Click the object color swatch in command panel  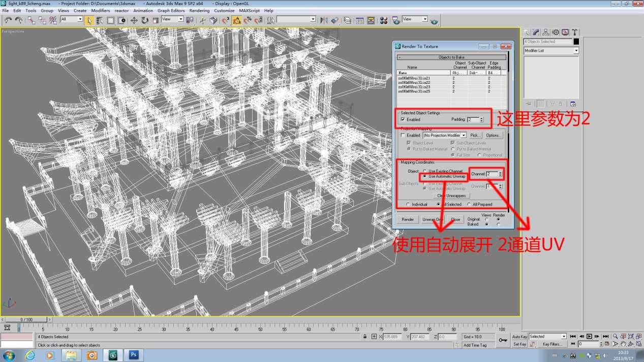tap(576, 42)
